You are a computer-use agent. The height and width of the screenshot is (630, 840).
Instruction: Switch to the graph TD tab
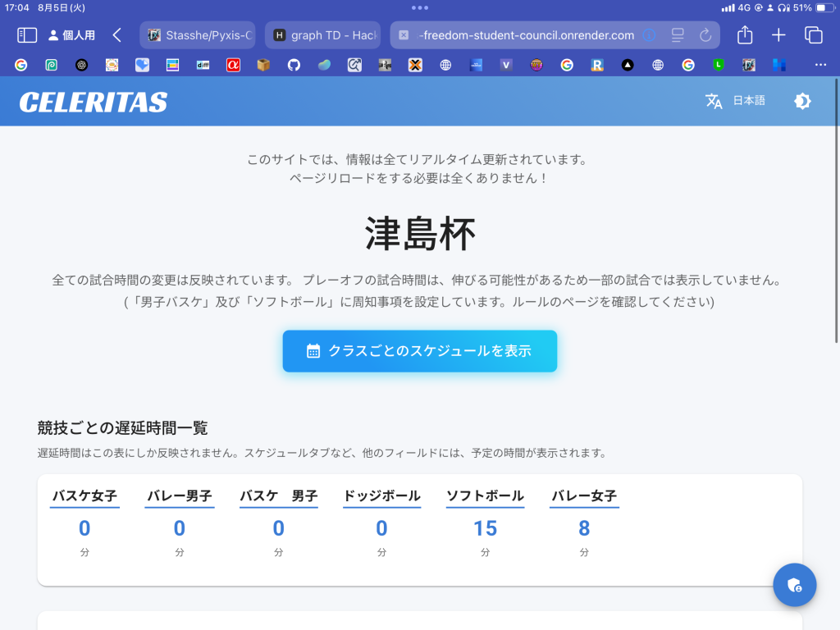click(323, 35)
